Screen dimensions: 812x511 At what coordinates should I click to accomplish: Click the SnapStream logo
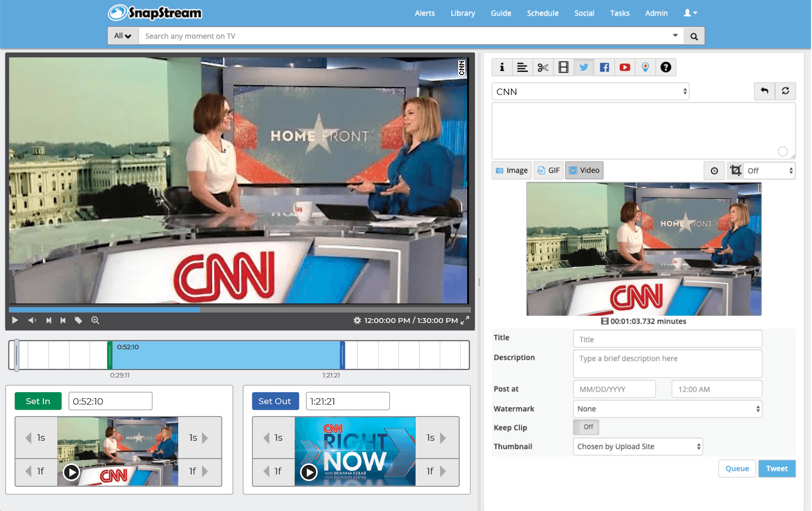click(x=155, y=13)
